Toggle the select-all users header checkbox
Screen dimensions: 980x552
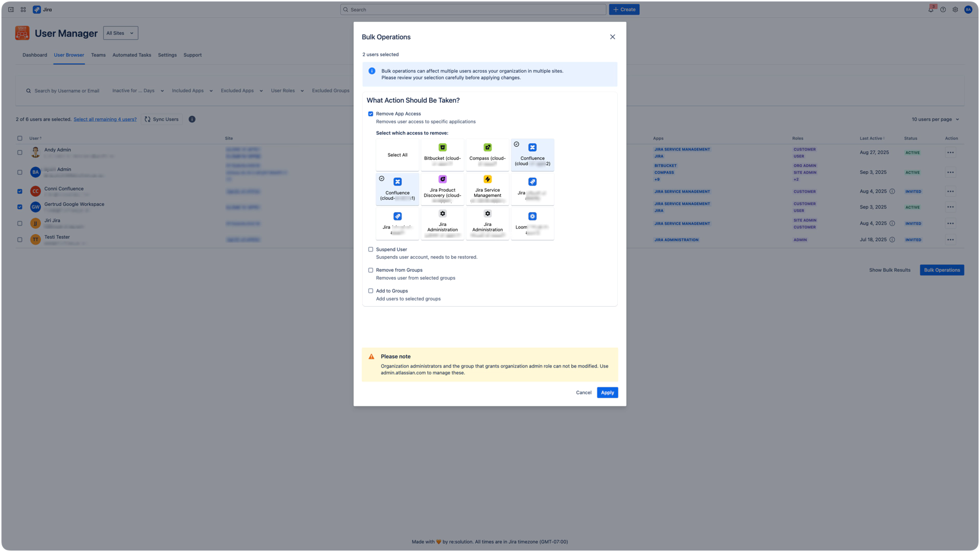click(x=20, y=139)
